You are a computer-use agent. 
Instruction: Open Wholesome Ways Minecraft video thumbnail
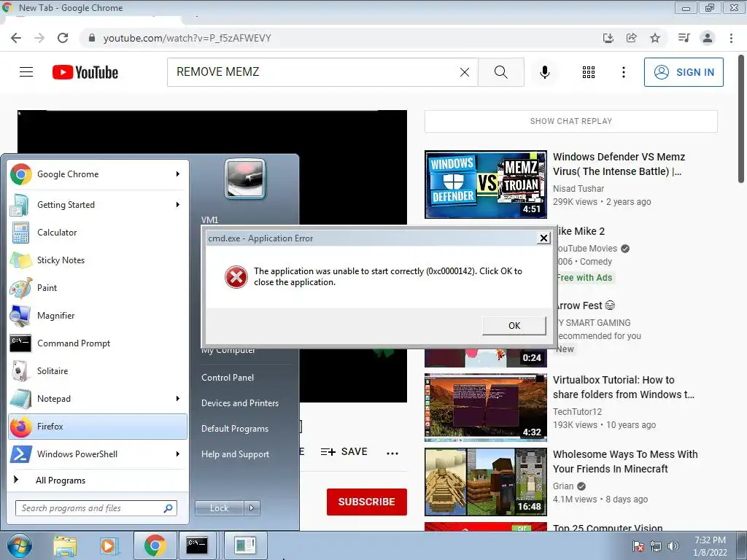485,481
